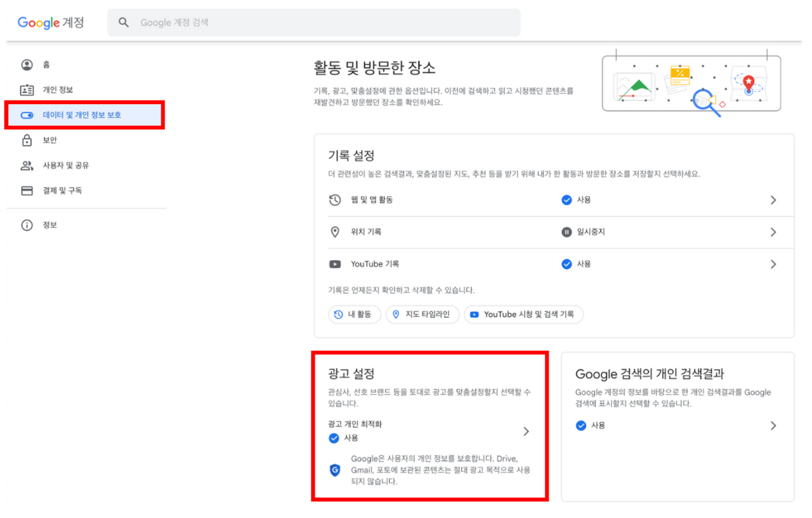Click the toggle icon beside 데이터 및 개인 정보 보호

pyautogui.click(x=27, y=115)
